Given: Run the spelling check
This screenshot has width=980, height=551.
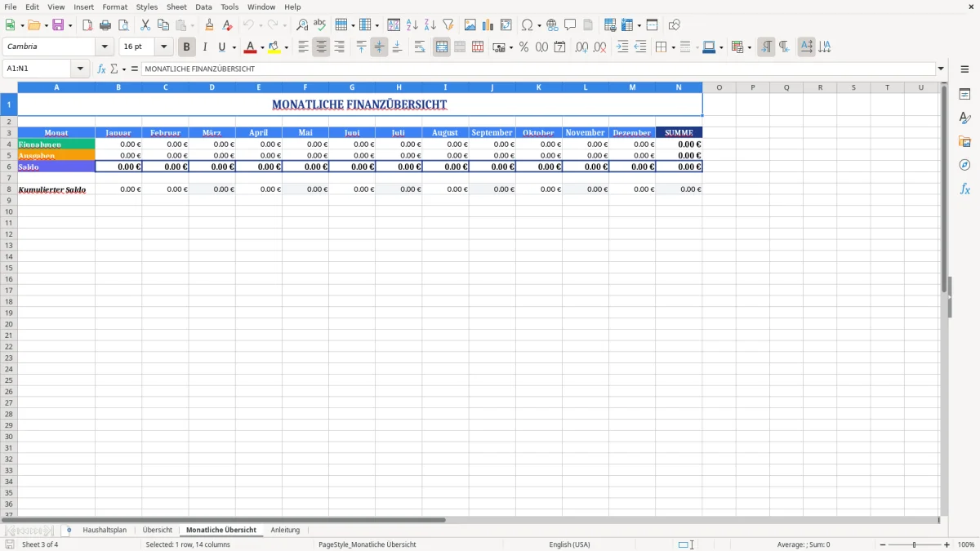Looking at the screenshot, I should pos(320,24).
